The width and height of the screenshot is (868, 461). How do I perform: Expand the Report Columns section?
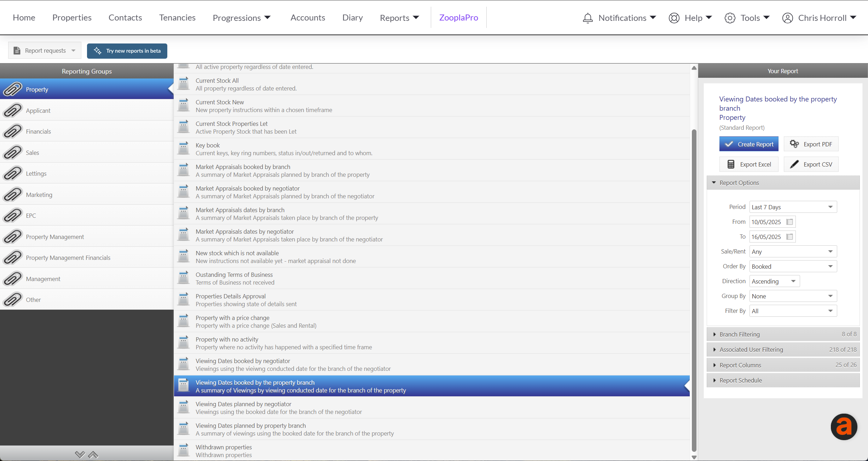click(783, 365)
